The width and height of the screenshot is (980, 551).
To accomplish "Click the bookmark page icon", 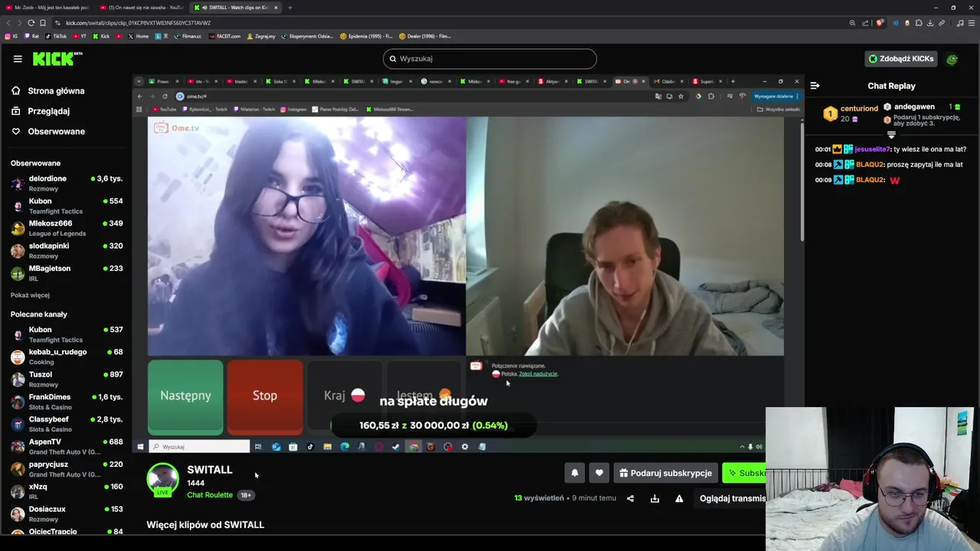I will pyautogui.click(x=43, y=23).
